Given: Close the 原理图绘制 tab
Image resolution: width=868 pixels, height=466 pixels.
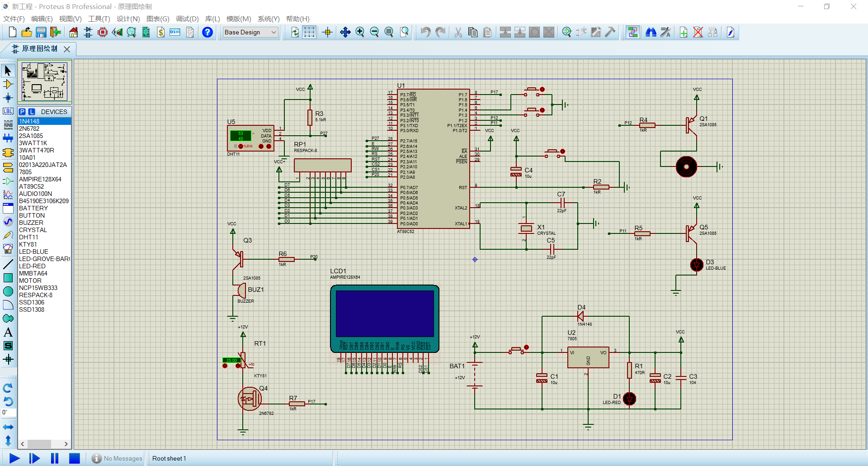Looking at the screenshot, I should (67, 49).
